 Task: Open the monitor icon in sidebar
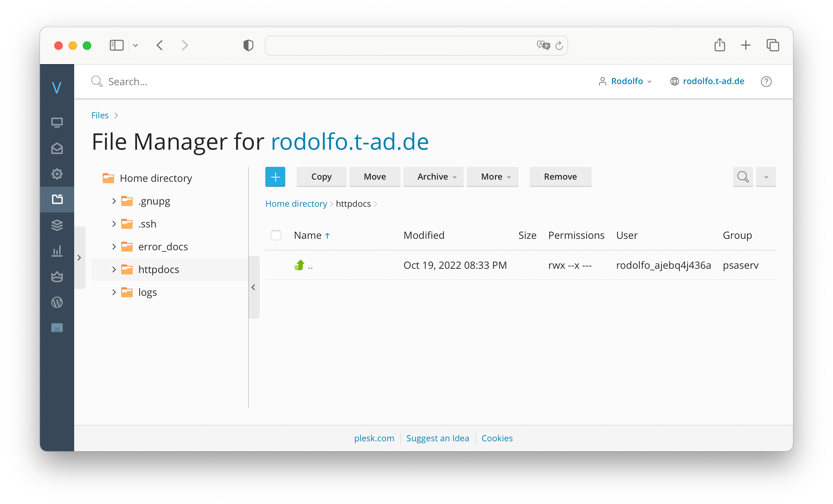pyautogui.click(x=57, y=123)
